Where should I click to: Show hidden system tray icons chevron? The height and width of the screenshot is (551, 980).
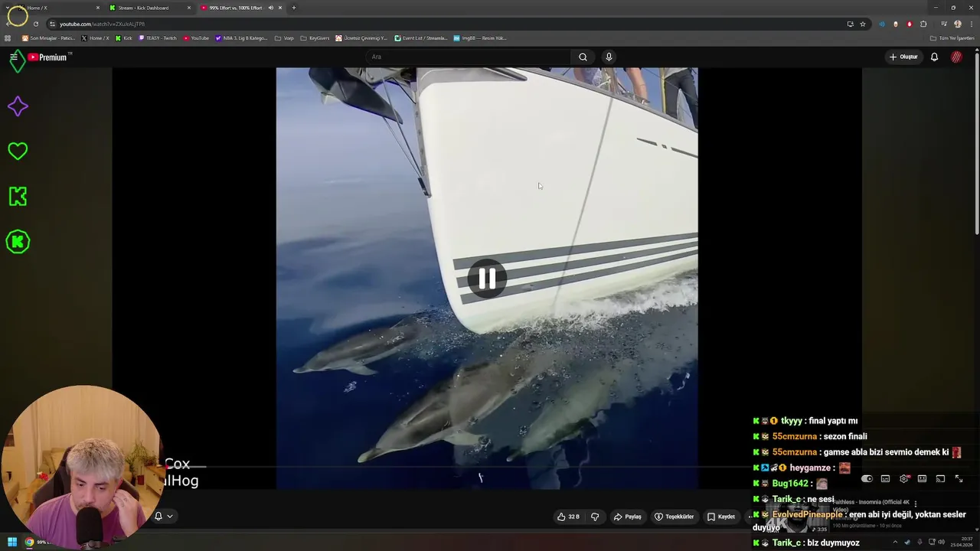tap(895, 542)
